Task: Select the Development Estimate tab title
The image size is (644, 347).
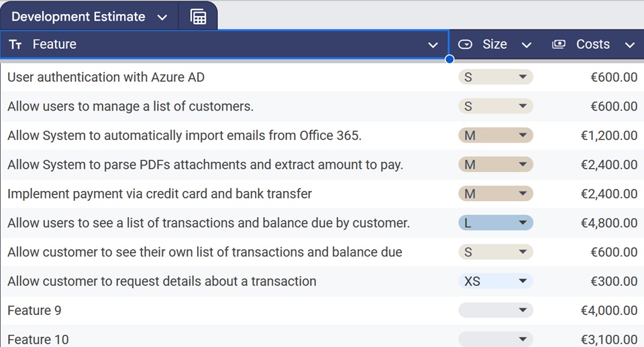Action: point(78,17)
